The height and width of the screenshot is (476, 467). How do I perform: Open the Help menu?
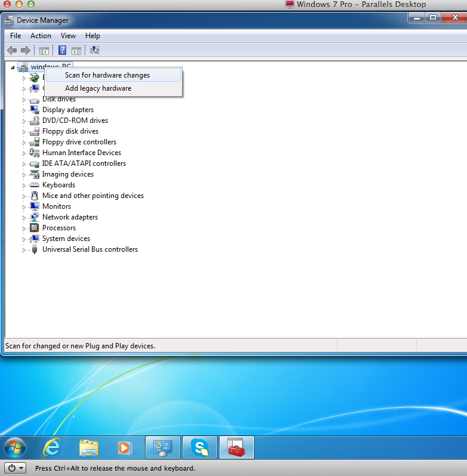(x=92, y=36)
